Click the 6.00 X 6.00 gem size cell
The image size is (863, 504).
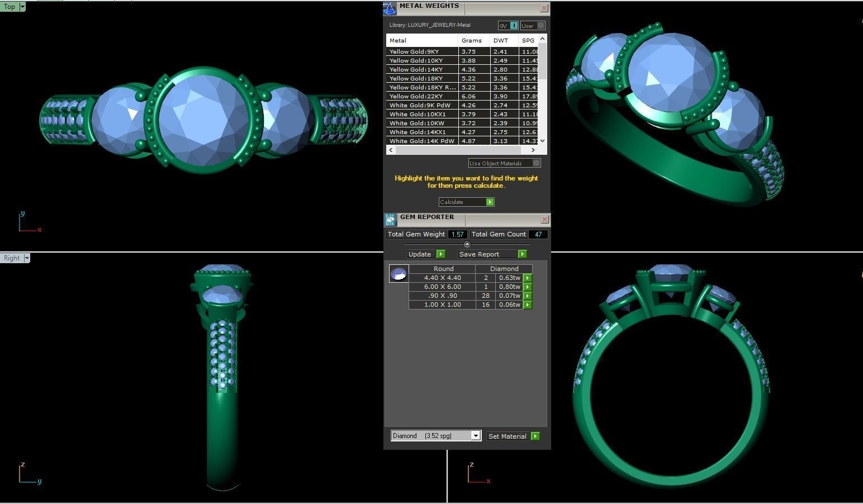442,287
